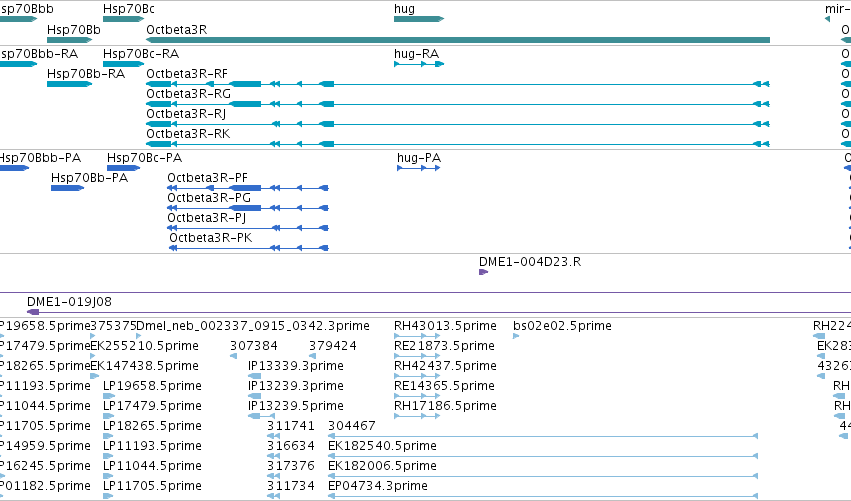Click the EK255210.5prime EST label

coord(144,346)
